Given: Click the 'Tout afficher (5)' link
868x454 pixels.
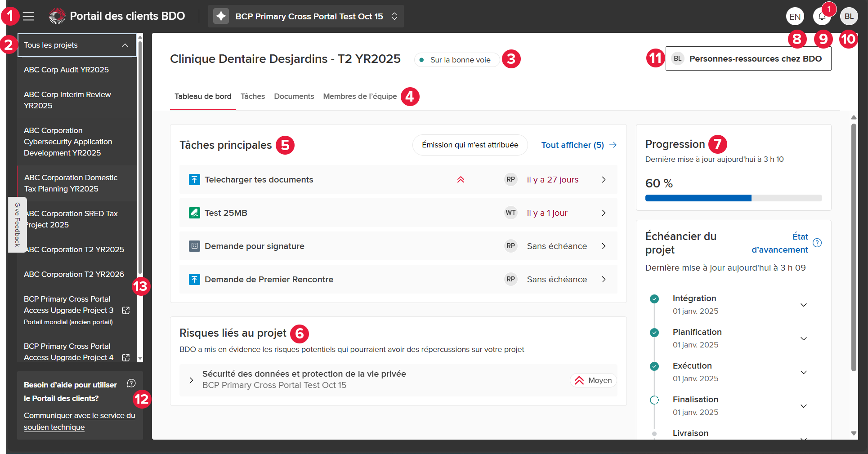Looking at the screenshot, I should pyautogui.click(x=573, y=145).
